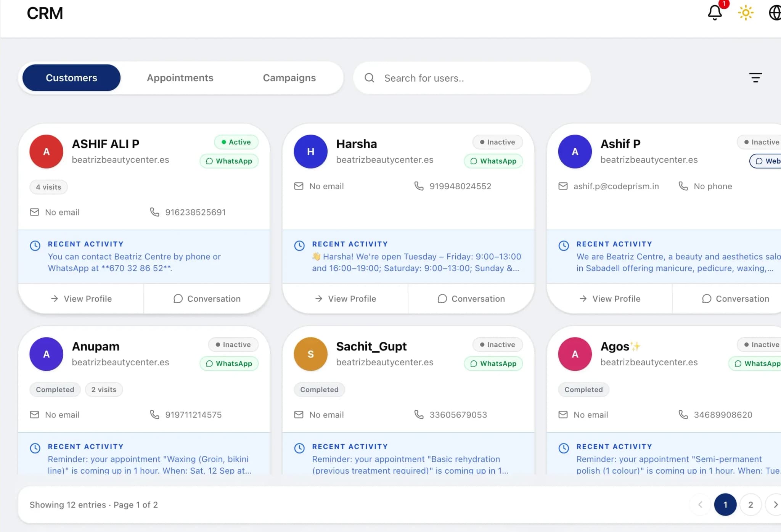Open the filter lines icon
781x532 pixels.
755,78
